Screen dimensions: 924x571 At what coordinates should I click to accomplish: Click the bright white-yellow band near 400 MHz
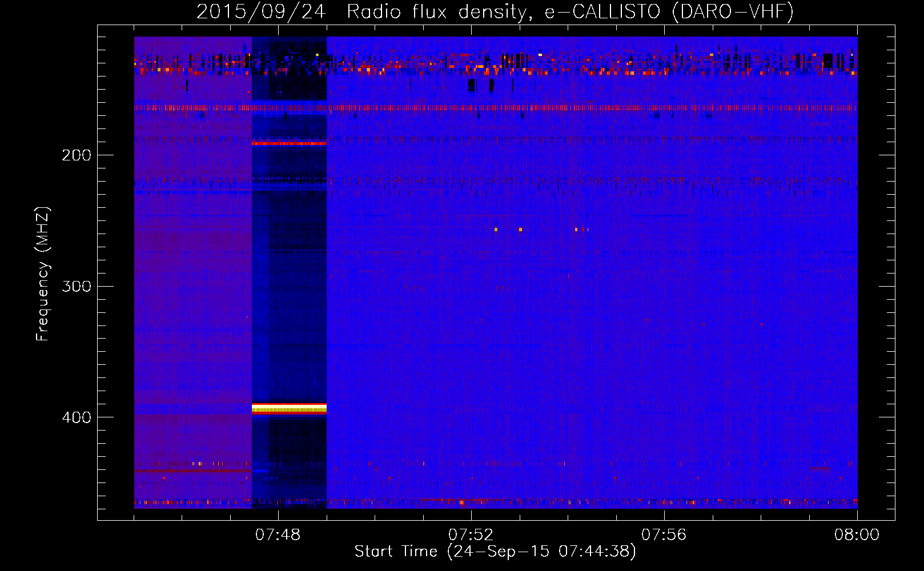coord(289,408)
